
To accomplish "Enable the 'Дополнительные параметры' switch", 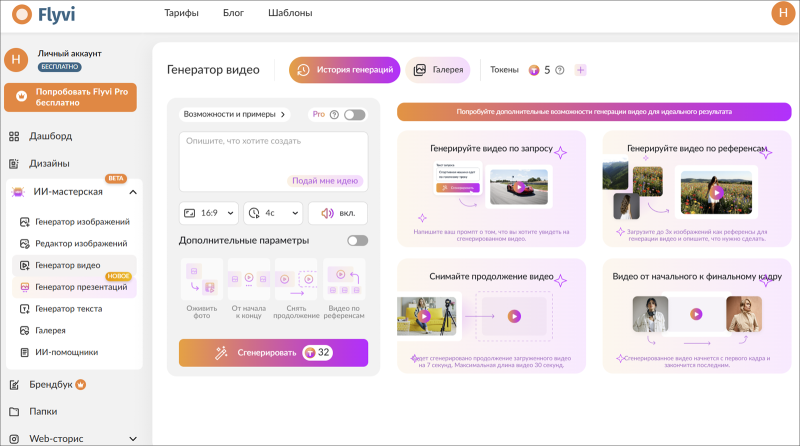I will (x=358, y=240).
